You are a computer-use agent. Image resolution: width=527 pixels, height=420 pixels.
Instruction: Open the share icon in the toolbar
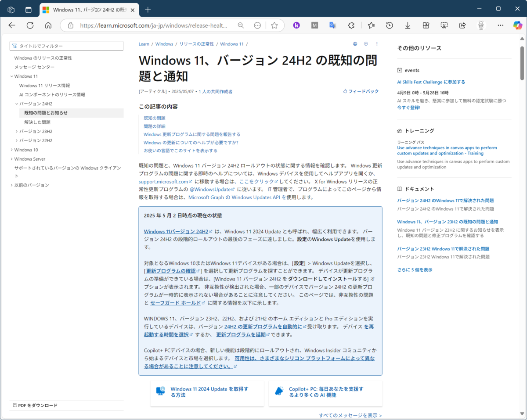point(462,25)
